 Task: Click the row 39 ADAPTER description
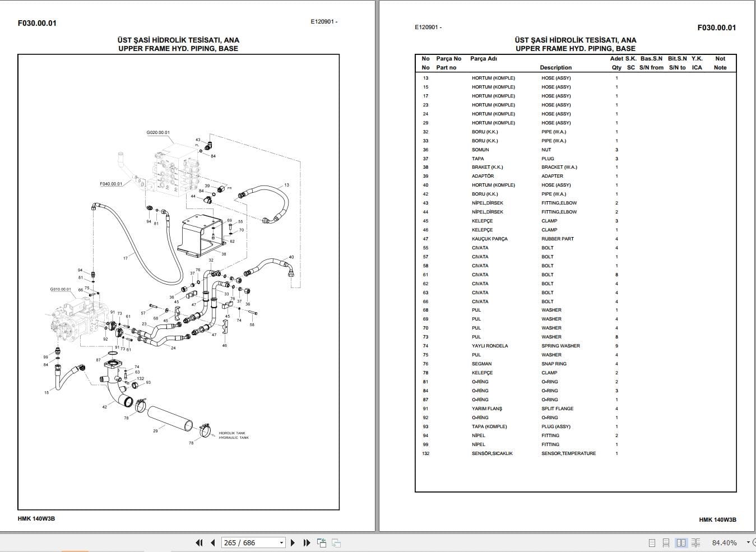[552, 176]
